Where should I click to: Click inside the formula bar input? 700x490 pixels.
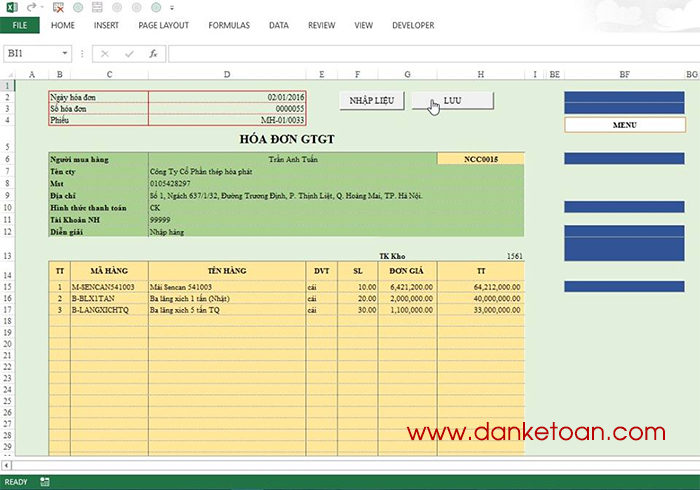tap(433, 54)
